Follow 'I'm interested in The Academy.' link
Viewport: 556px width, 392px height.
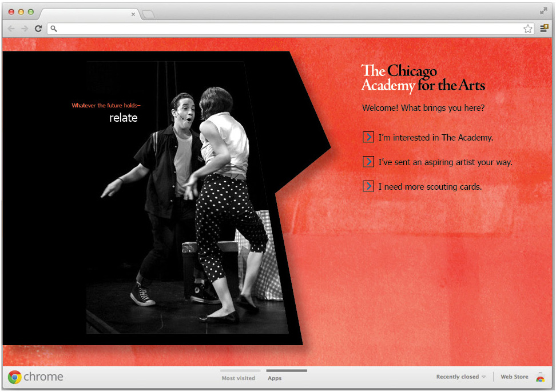(435, 137)
